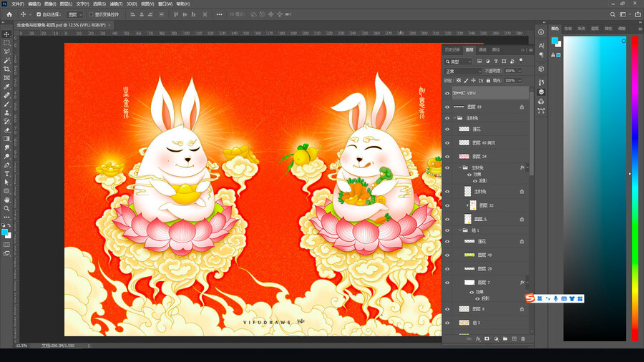
Task: Select the VIFU layer row
Action: [490, 93]
